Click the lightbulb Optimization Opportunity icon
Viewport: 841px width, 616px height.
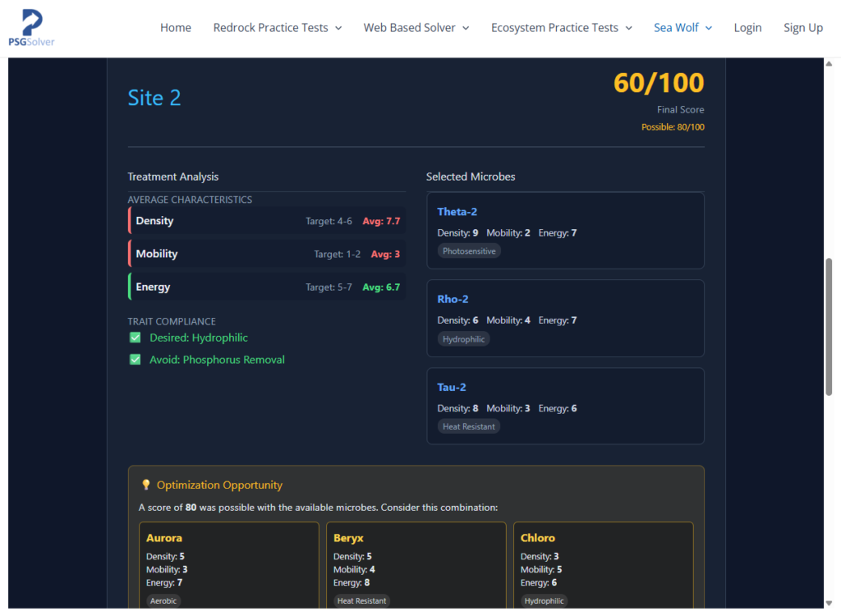point(146,485)
